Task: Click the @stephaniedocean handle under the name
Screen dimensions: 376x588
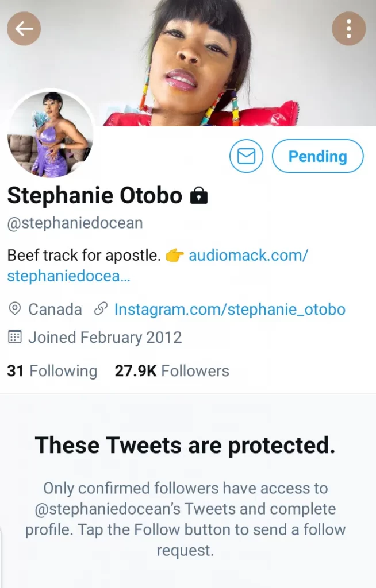Action: [x=75, y=223]
